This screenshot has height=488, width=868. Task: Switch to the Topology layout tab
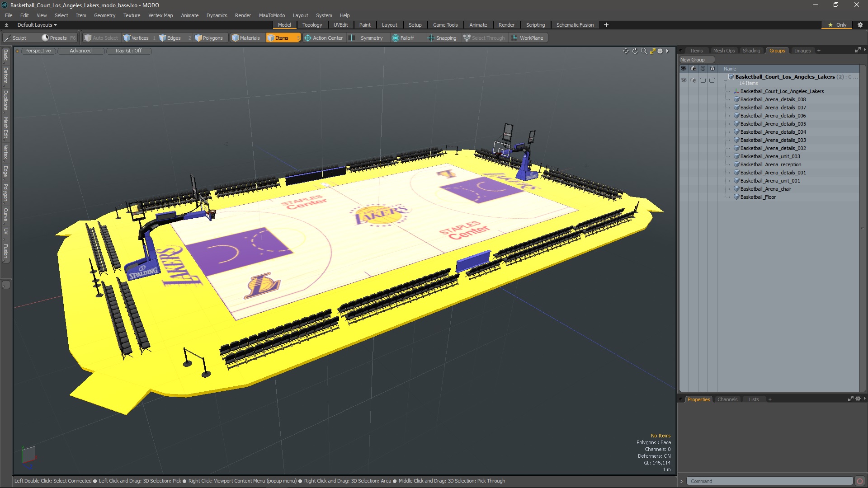click(312, 25)
